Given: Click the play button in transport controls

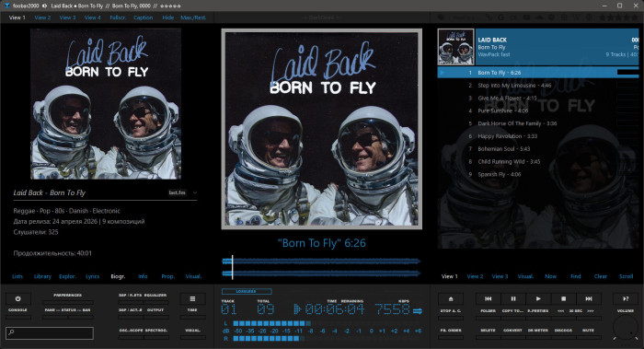Looking at the screenshot, I should tap(538, 299).
